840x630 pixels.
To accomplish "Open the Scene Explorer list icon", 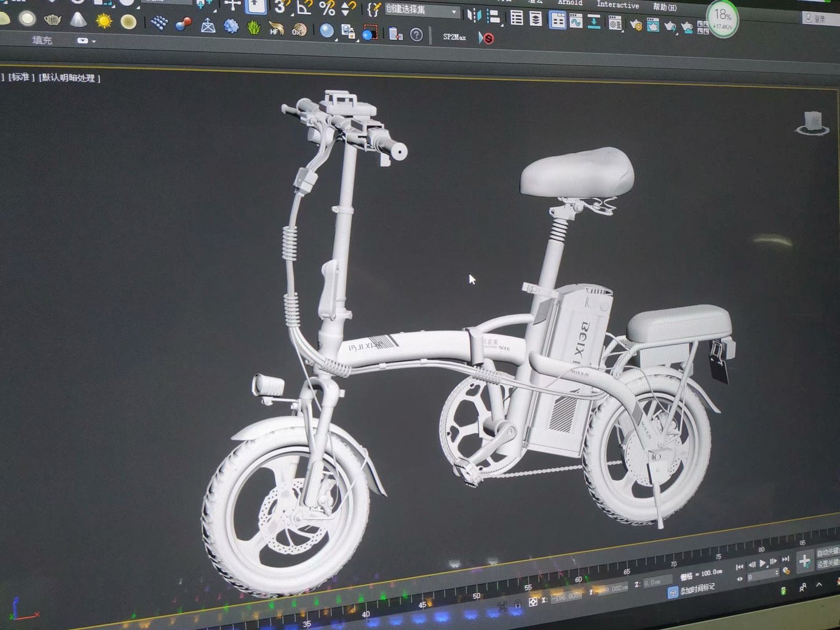I will tap(517, 18).
